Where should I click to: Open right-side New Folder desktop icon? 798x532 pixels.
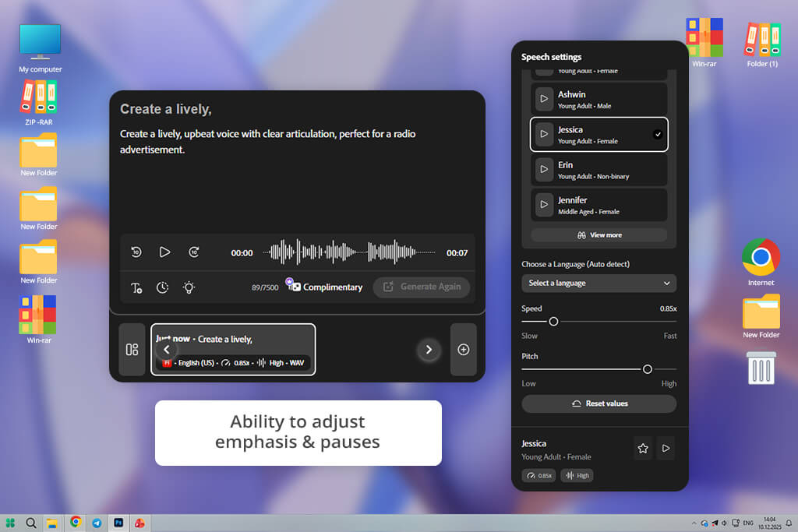(761, 316)
